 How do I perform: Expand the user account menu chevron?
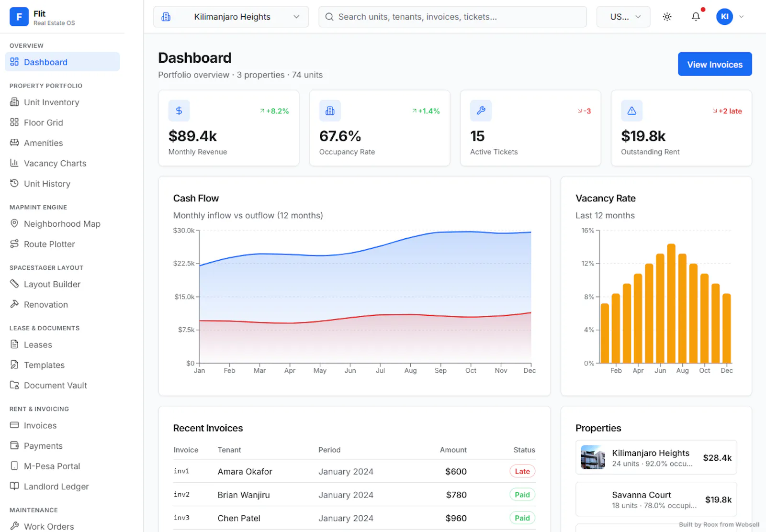coord(741,17)
